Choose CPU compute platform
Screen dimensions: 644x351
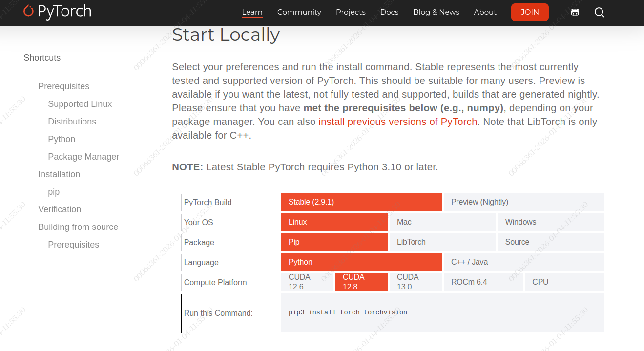[x=564, y=282]
